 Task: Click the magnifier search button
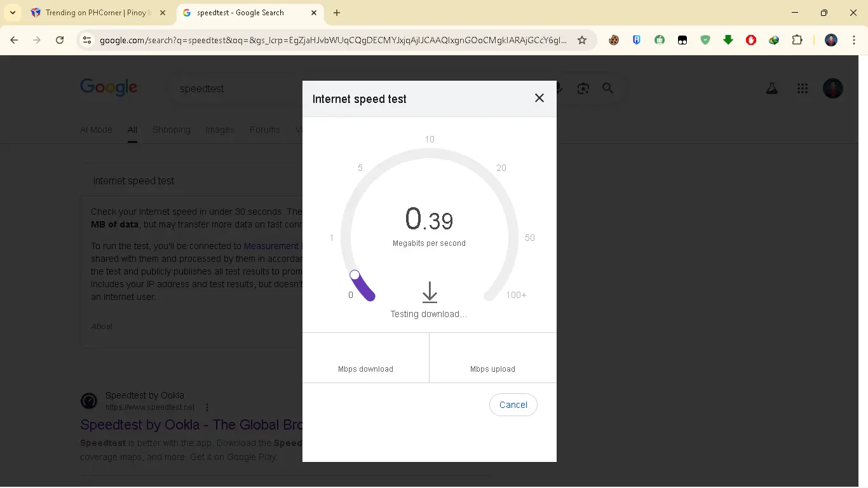click(608, 88)
